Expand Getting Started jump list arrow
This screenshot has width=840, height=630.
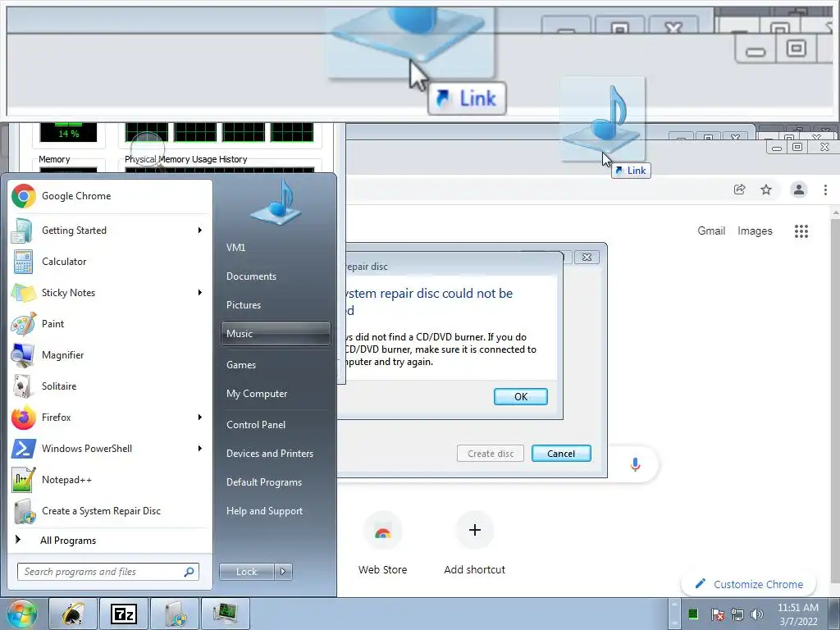pos(200,231)
